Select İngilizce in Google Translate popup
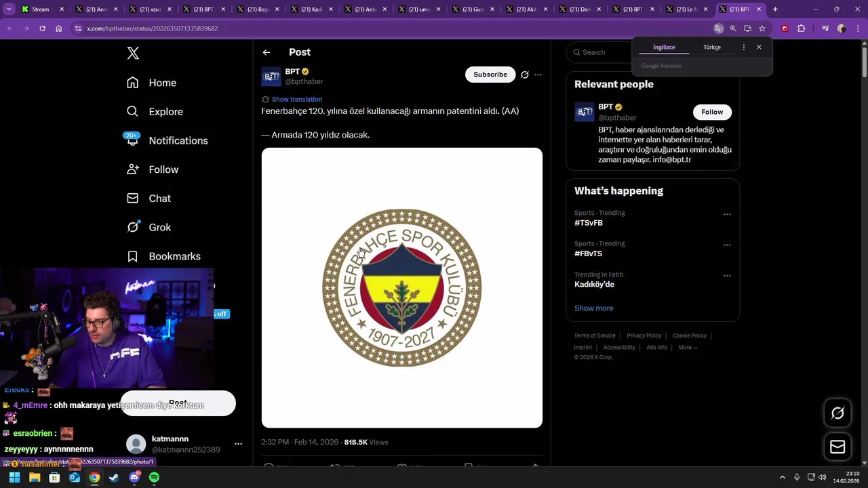The width and height of the screenshot is (868, 488). (664, 47)
